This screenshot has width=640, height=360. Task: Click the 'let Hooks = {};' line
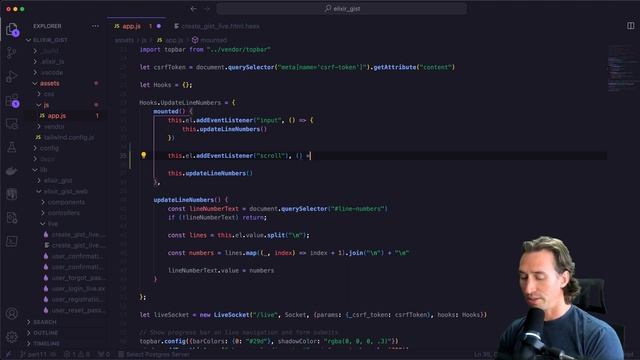(x=166, y=85)
